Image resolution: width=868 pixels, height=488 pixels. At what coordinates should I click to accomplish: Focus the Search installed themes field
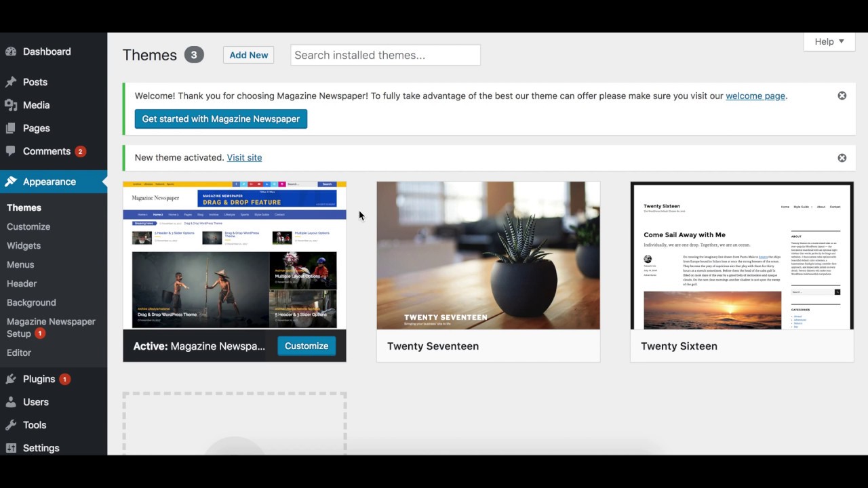[x=385, y=55]
